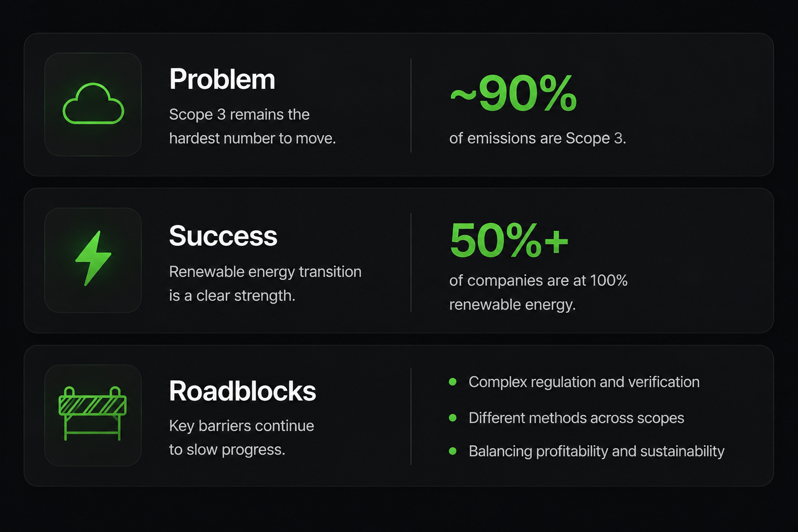This screenshot has width=798, height=532.
Task: Click 'Balancing profitability and sustainability' bullet text
Action: (596, 451)
